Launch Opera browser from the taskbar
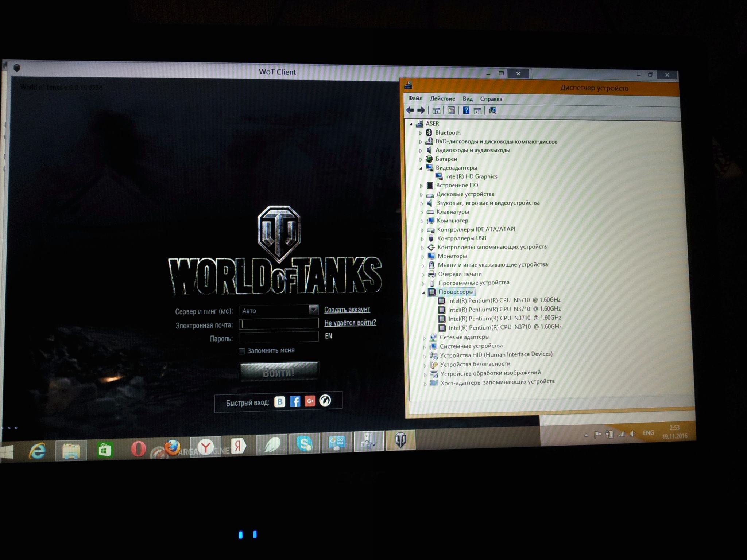This screenshot has height=560, width=747. click(138, 449)
